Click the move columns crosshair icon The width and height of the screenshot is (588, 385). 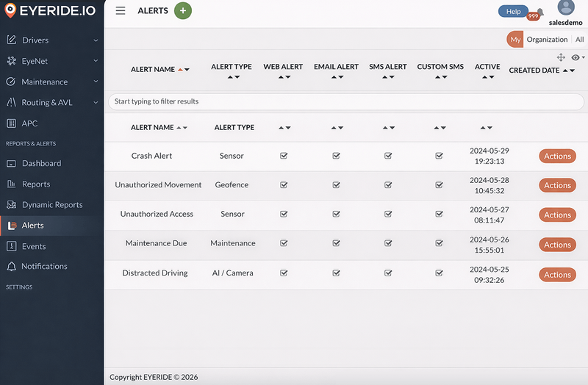561,57
